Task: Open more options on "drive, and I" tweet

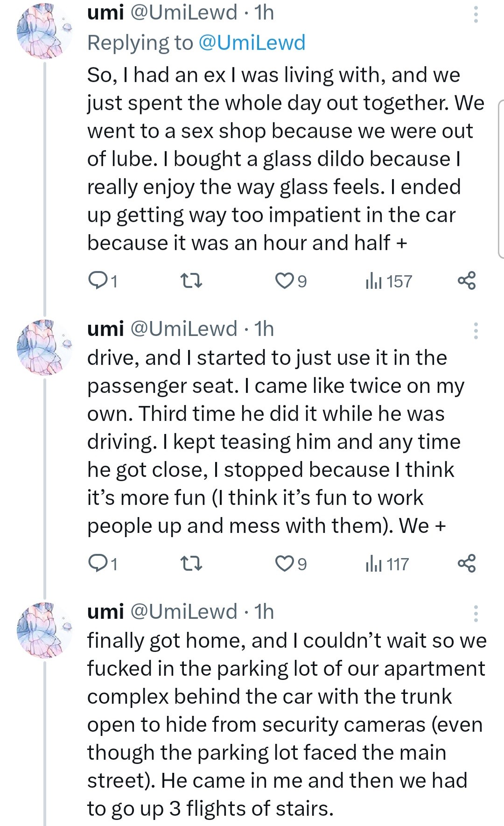Action: pos(476,330)
